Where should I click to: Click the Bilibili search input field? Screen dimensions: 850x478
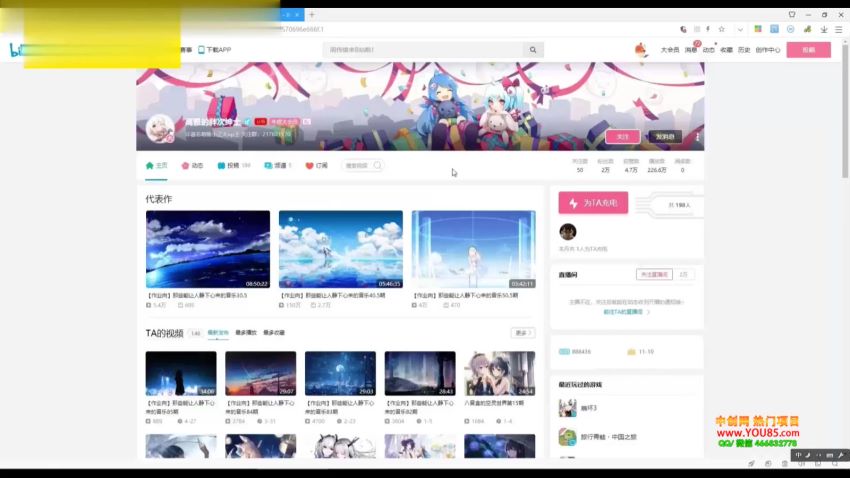[425, 50]
